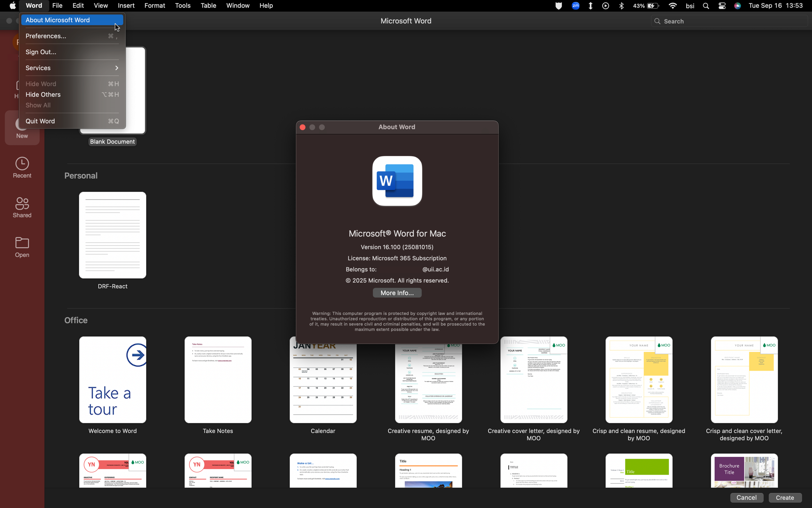Expand the Services submenu
Image resolution: width=812 pixels, height=508 pixels.
point(72,68)
